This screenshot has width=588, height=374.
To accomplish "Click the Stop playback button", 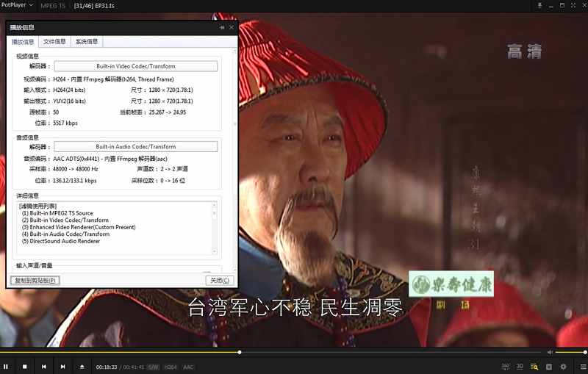I will click(x=25, y=367).
